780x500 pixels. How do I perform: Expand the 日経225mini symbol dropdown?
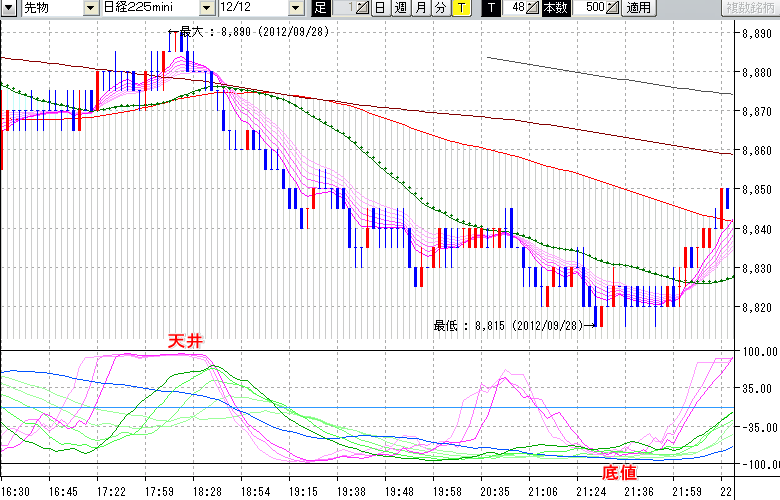click(207, 8)
